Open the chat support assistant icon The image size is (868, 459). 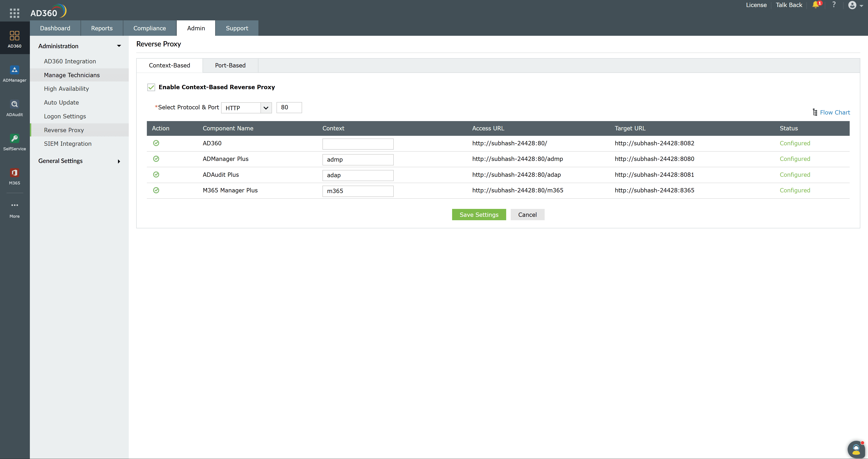pyautogui.click(x=856, y=449)
